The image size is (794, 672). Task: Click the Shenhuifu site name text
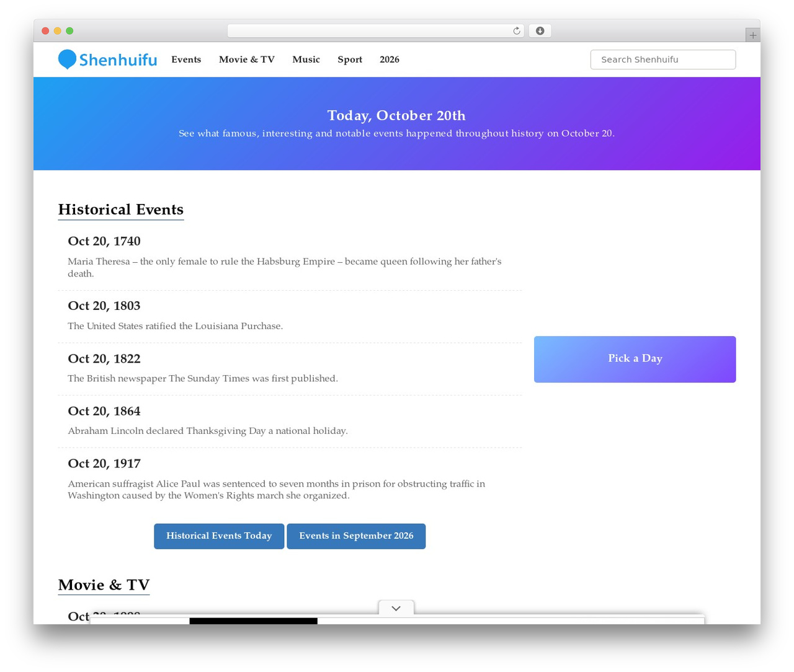(x=118, y=60)
